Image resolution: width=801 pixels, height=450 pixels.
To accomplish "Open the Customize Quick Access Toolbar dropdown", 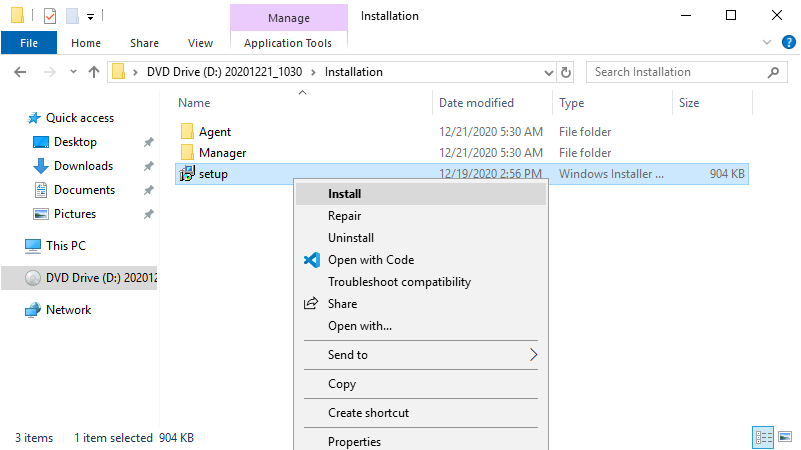I will [90, 17].
